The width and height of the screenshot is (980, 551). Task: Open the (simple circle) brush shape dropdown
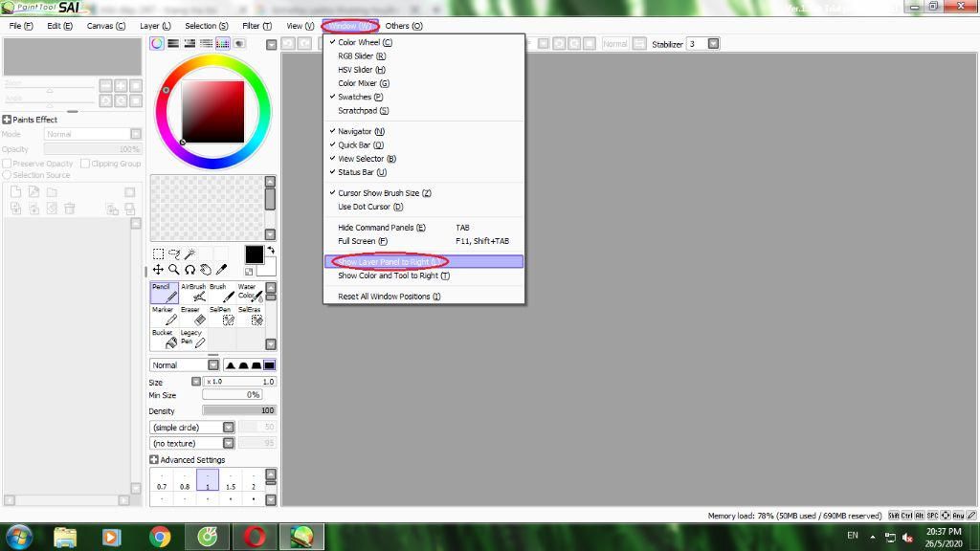pos(228,428)
